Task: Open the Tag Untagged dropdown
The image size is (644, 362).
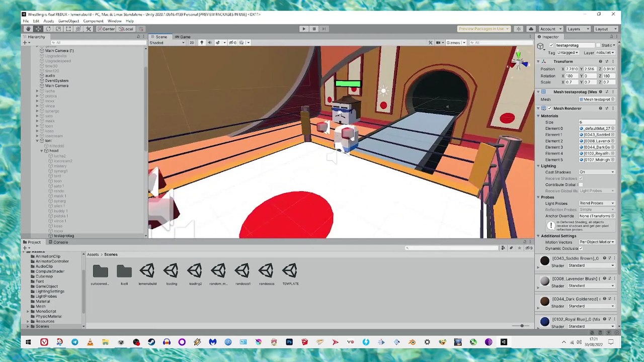Action: point(568,53)
